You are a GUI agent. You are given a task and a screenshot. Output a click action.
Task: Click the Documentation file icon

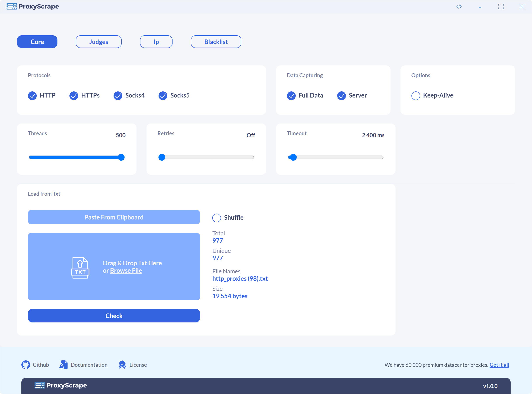64,365
